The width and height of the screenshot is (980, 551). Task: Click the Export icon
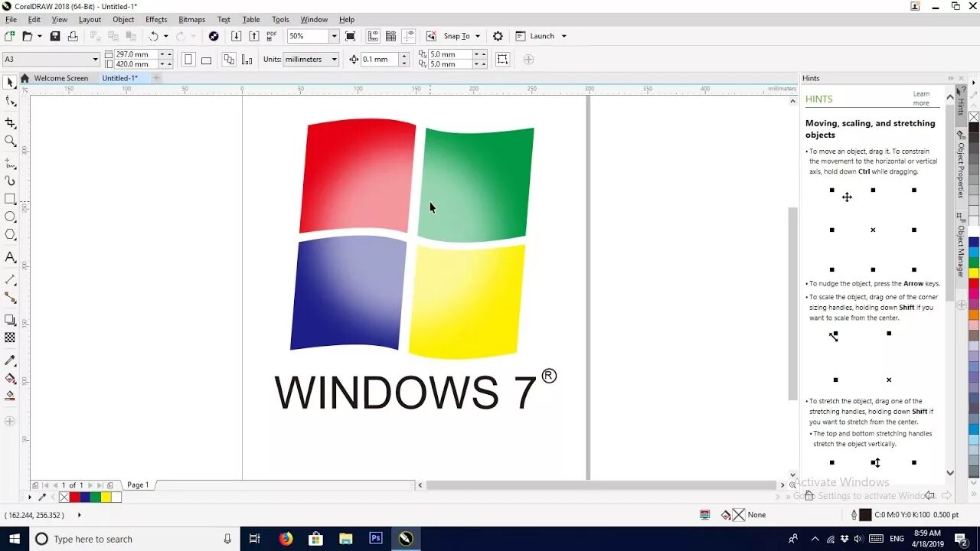tap(254, 36)
